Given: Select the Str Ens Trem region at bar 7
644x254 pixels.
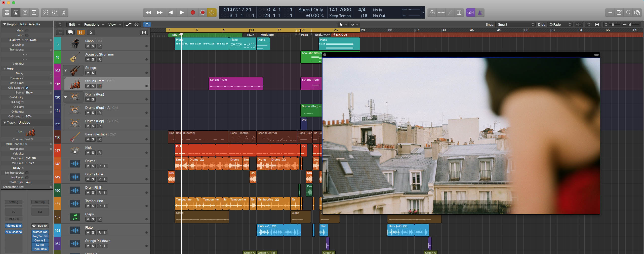Looking at the screenshot, I should click(x=236, y=83).
